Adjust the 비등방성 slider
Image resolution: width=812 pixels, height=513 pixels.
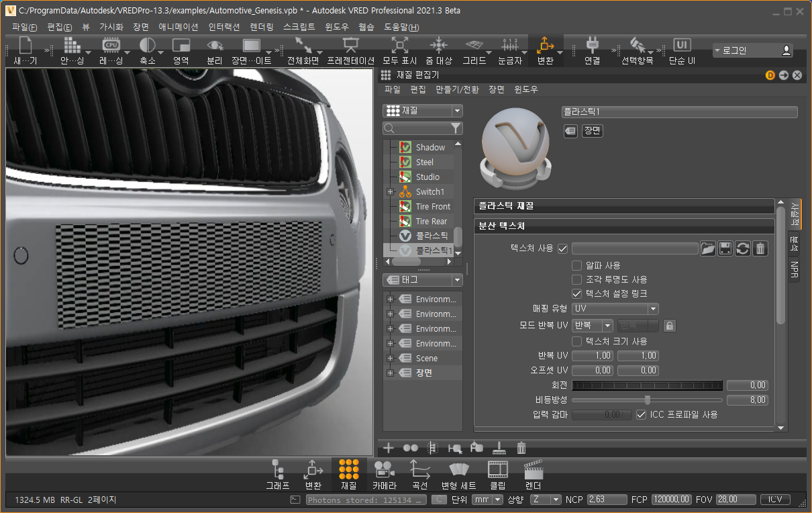(647, 400)
